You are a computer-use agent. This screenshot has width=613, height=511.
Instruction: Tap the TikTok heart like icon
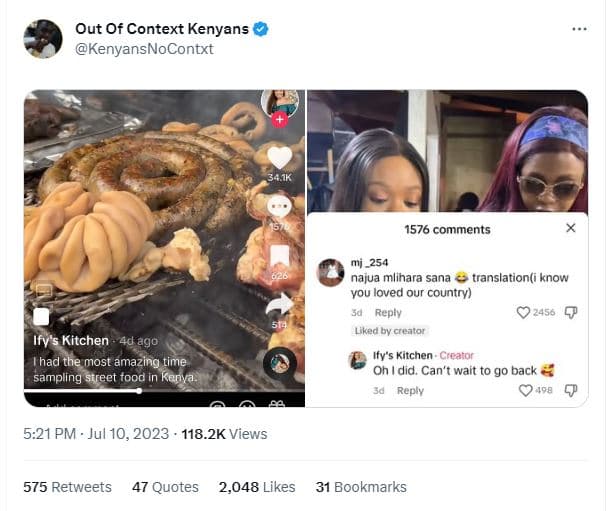(280, 158)
